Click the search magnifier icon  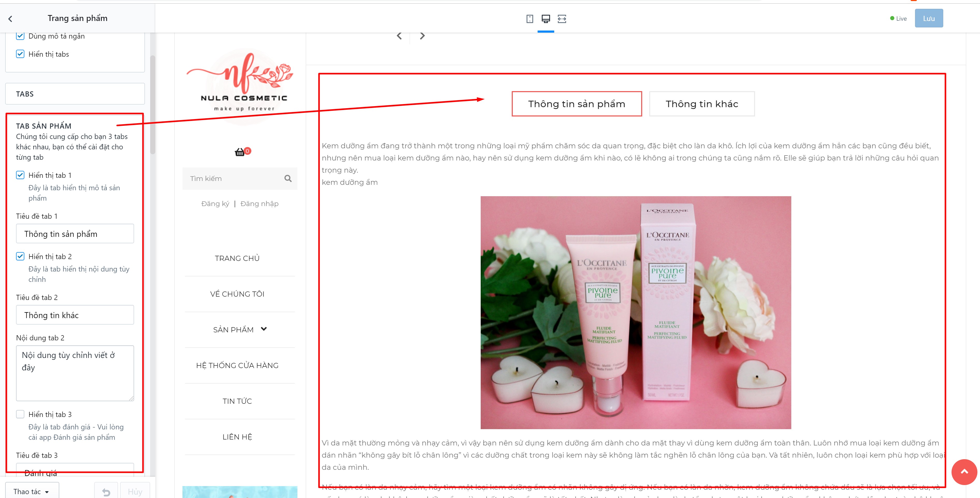pos(288,178)
